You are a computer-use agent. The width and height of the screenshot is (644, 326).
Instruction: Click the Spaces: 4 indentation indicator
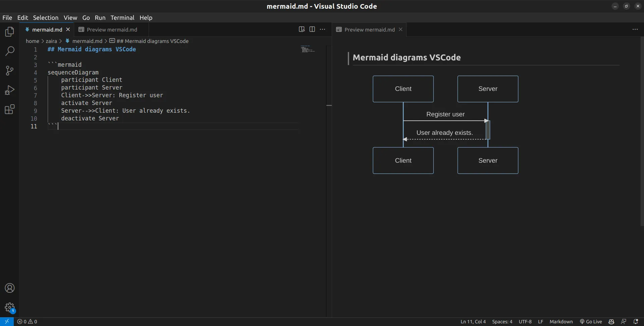(502, 322)
